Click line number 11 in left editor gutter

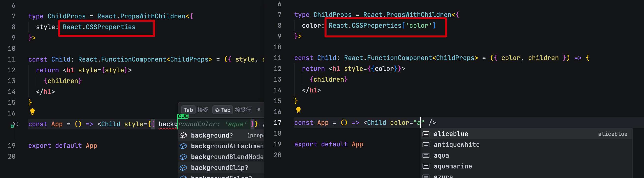(12, 59)
